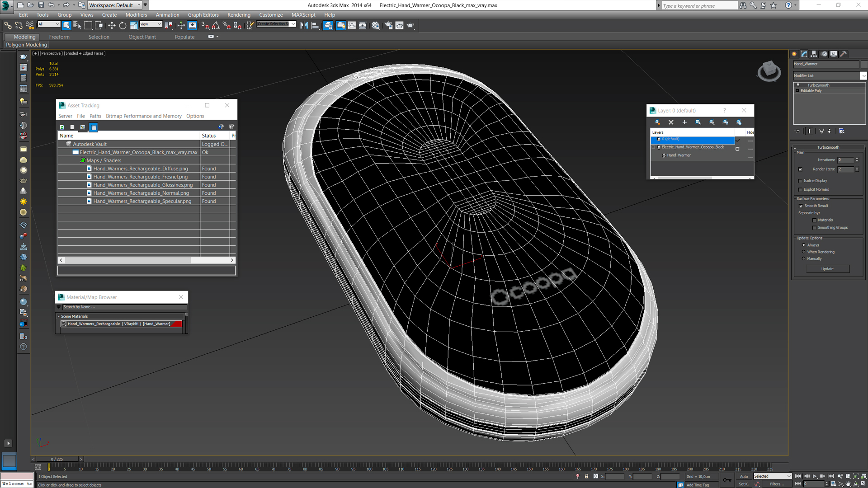
Task: Open Render Setup from toolbar
Action: click(x=388, y=25)
